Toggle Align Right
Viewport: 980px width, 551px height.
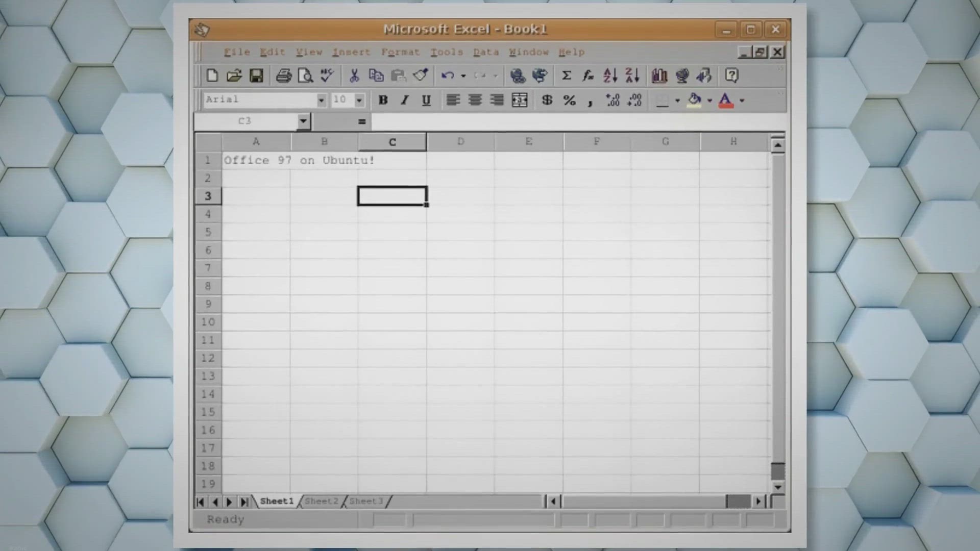point(497,100)
